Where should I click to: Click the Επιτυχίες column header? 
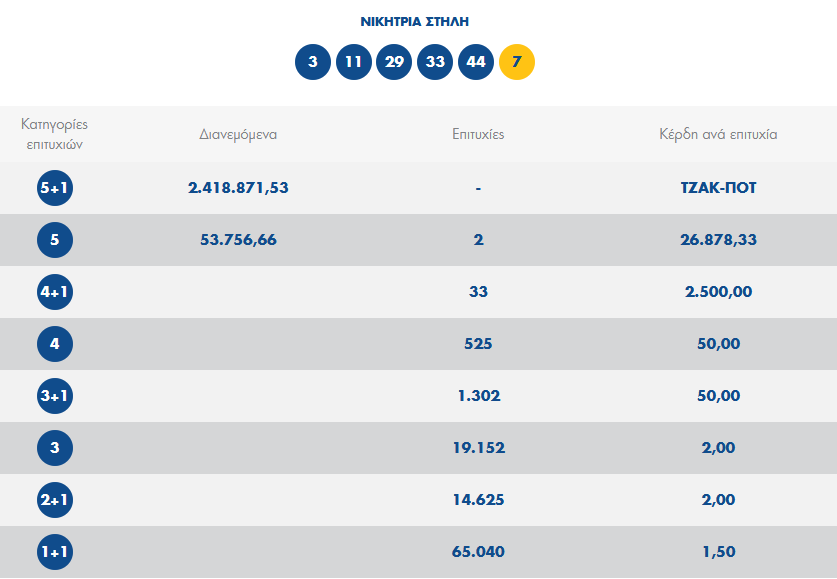click(478, 134)
